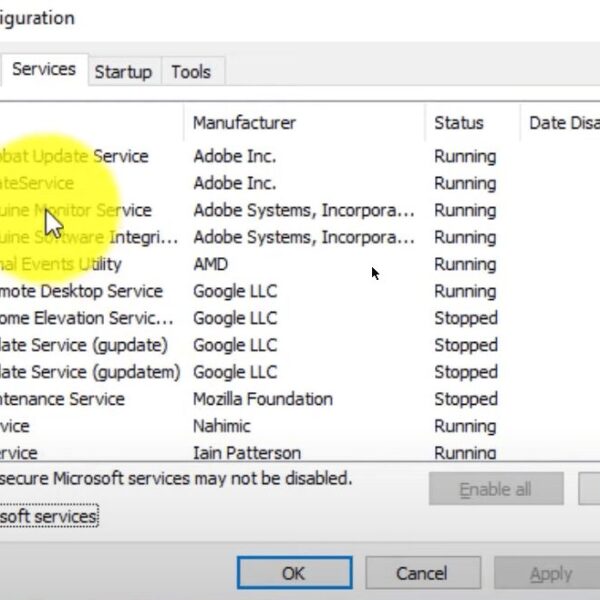Screen dimensions: 600x600
Task: Click Running status in the Nahimic row
Action: (x=465, y=426)
